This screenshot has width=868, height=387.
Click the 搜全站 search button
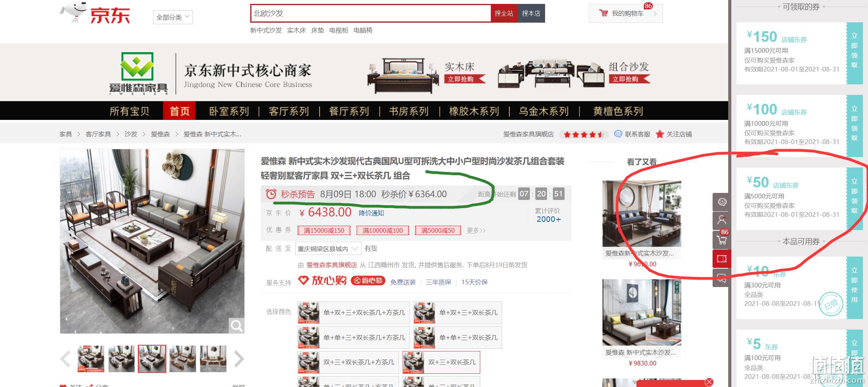pos(504,13)
